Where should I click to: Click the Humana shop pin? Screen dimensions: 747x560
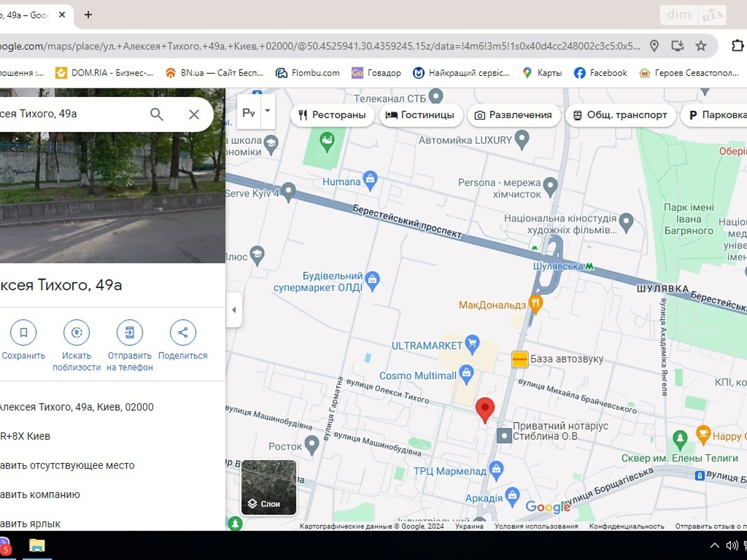370,181
